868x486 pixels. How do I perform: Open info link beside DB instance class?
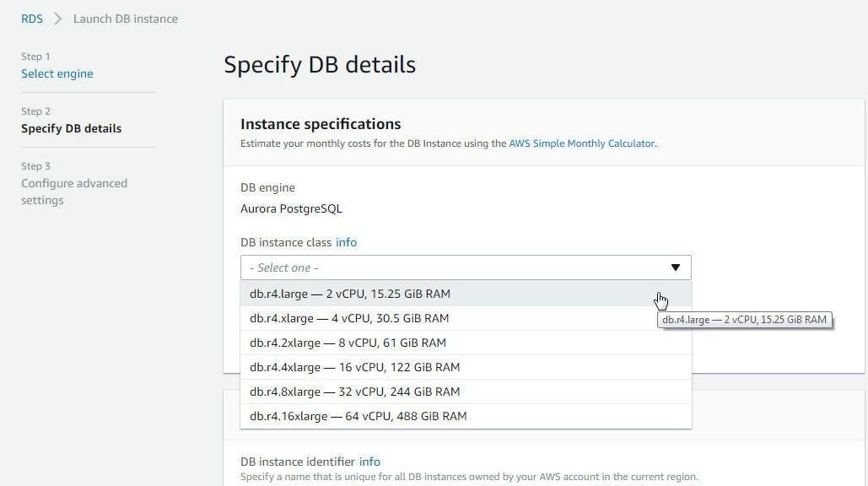(346, 242)
